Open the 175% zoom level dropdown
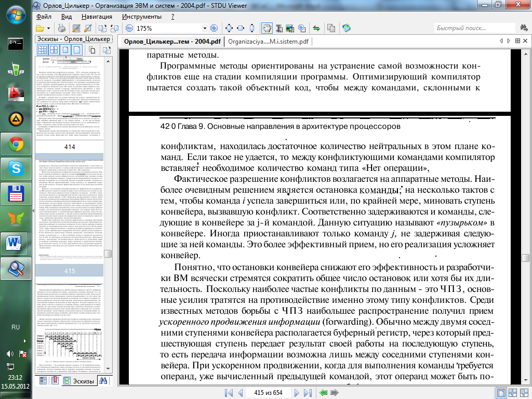The width and height of the screenshot is (532, 399). click(x=205, y=28)
